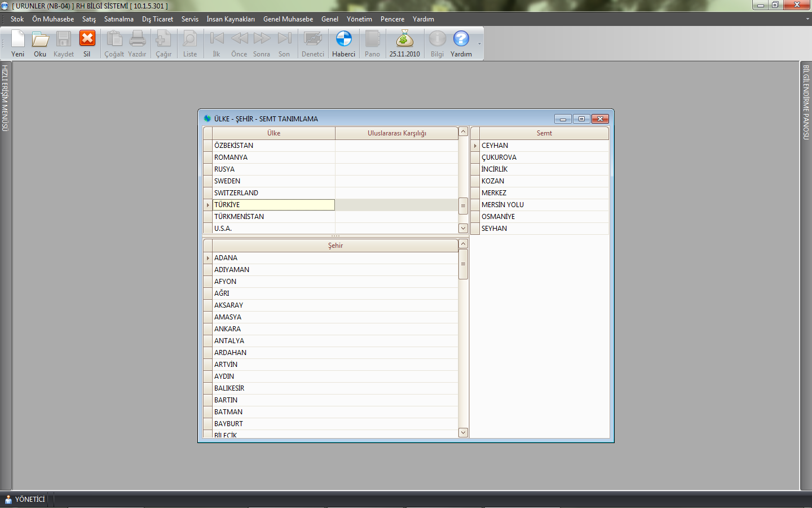This screenshot has height=508, width=812.
Task: Click the 25.11.2010 date icon
Action: pyautogui.click(x=404, y=40)
